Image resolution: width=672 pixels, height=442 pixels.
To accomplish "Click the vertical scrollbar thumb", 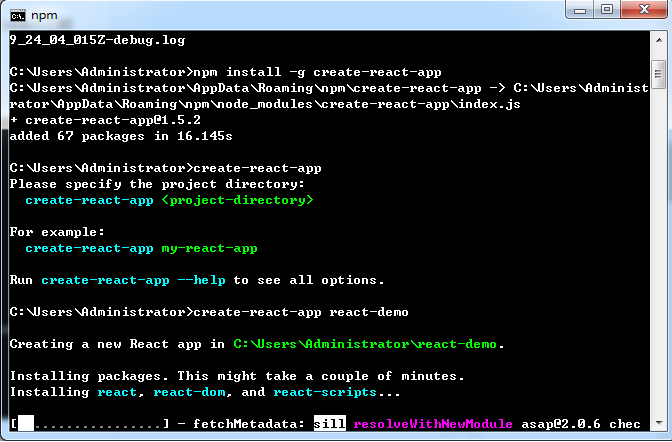I will point(658,75).
